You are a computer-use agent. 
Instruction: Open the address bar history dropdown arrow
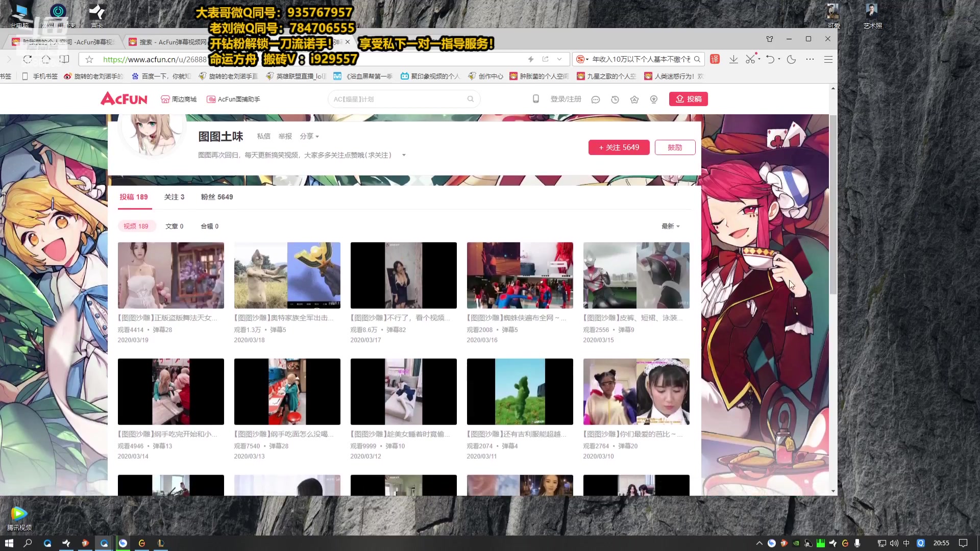[559, 59]
